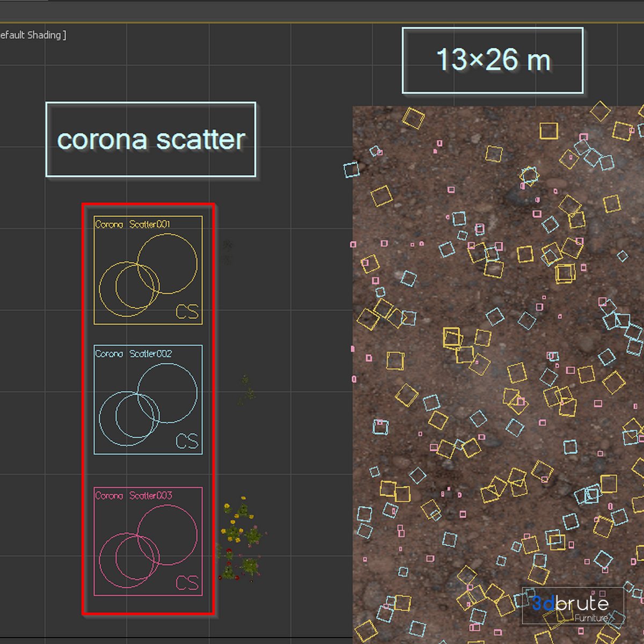Click the Corona Scatter002 name text
Screen dimensions: 644x644
click(x=133, y=354)
